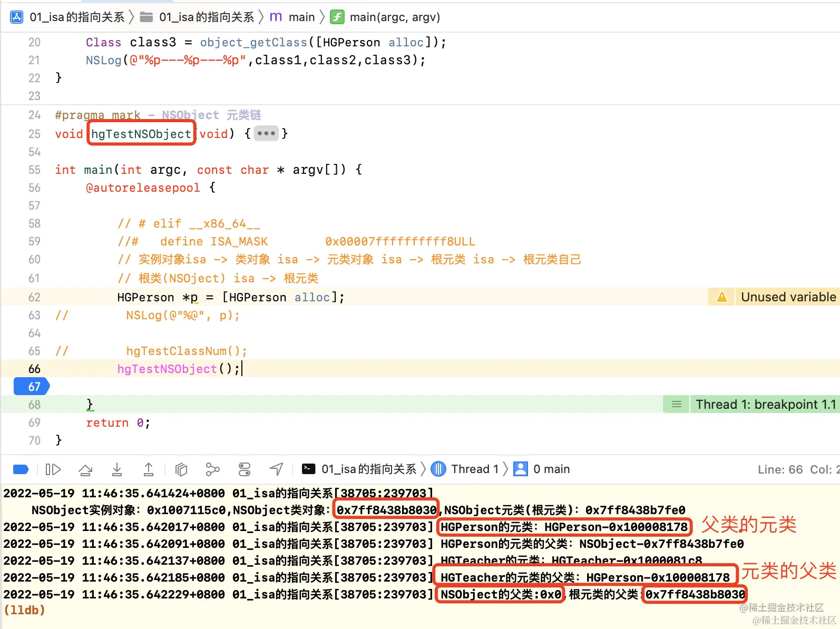Click the Thread 1 icon in debug bar
840x629 pixels.
(438, 469)
